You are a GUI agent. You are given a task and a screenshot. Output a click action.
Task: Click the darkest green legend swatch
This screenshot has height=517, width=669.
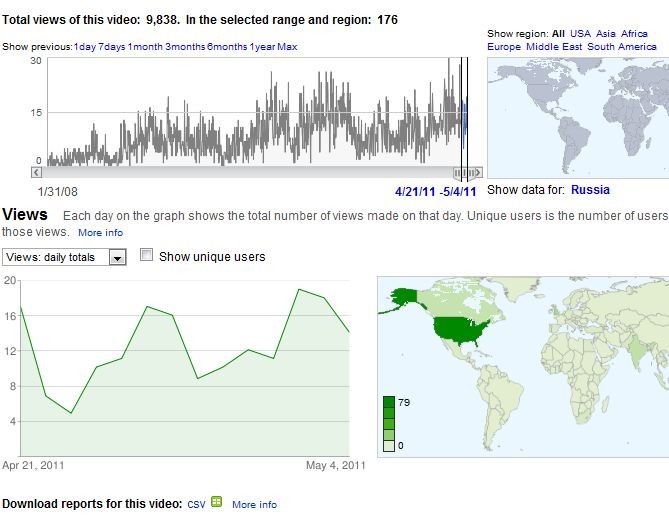388,403
